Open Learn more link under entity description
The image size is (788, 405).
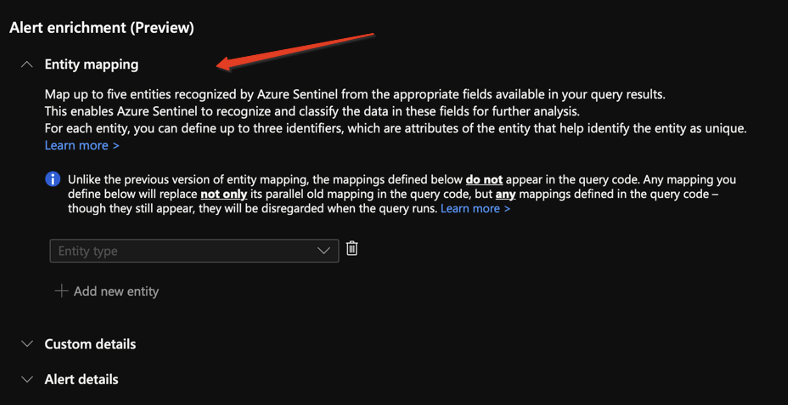[x=82, y=146]
